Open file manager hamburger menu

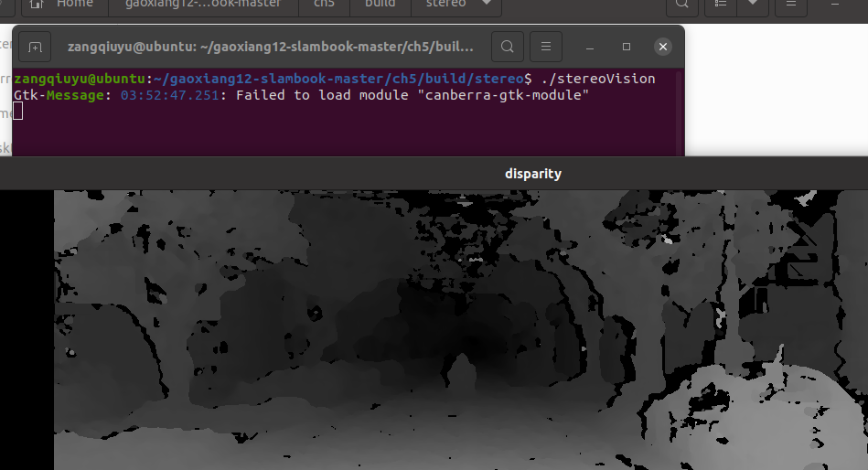point(791,5)
